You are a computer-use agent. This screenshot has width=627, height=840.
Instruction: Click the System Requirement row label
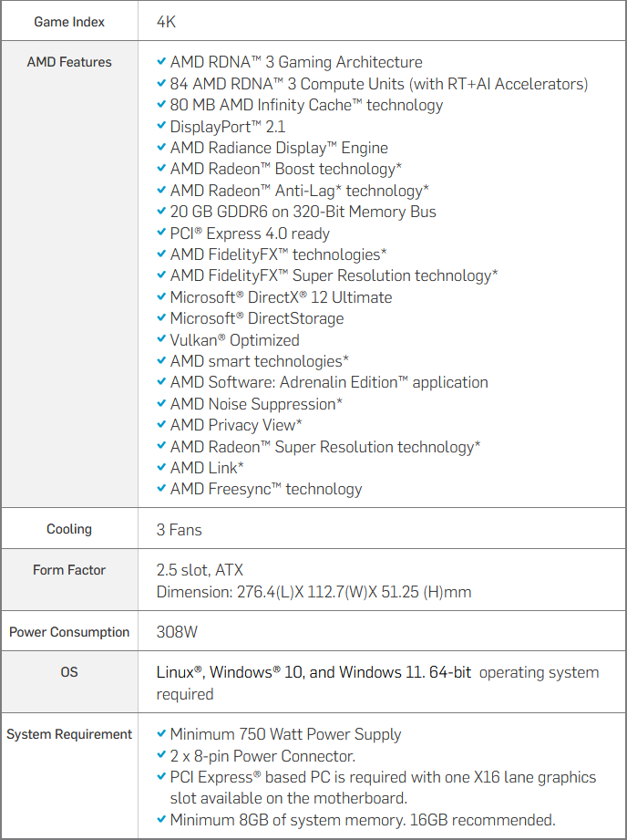coord(69,734)
